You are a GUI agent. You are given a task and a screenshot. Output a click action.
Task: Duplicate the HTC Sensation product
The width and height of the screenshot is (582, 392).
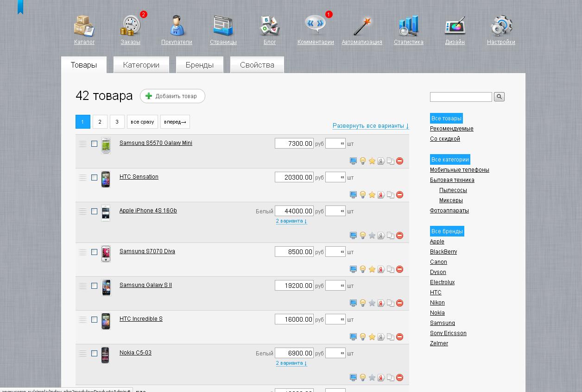[391, 195]
